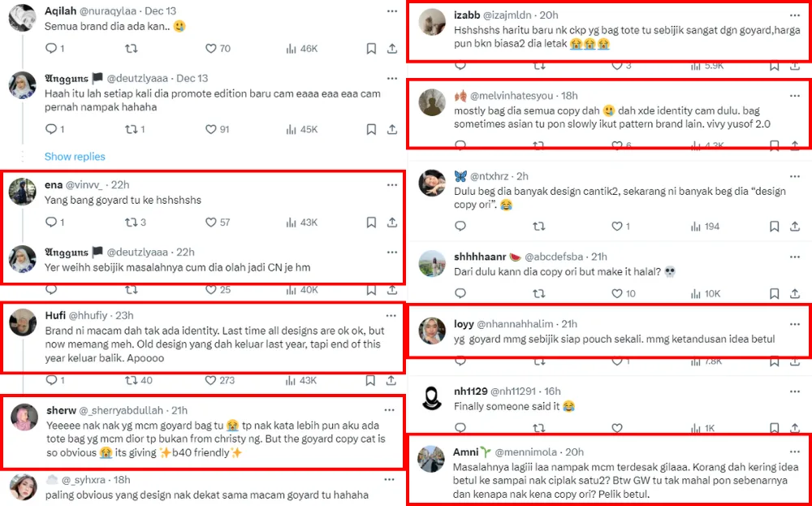Viewport: 812px width, 506px height.
Task: Like the ena tweet with 57 likes
Action: pyautogui.click(x=211, y=223)
